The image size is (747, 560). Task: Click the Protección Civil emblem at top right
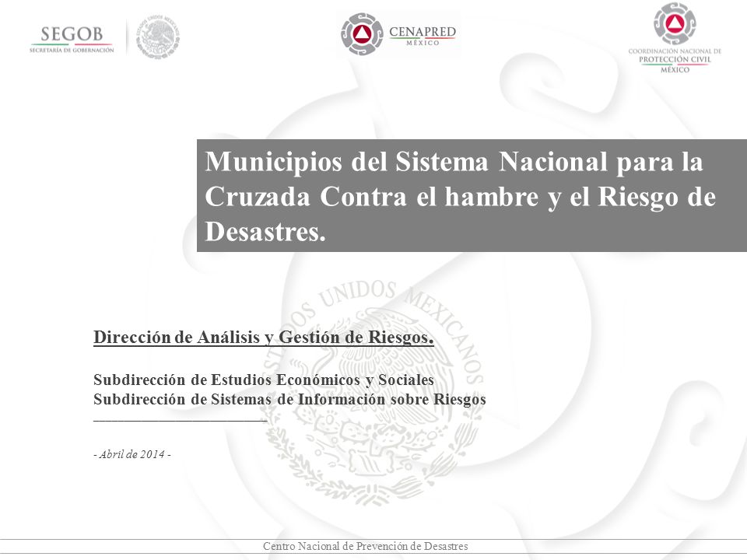tap(675, 24)
